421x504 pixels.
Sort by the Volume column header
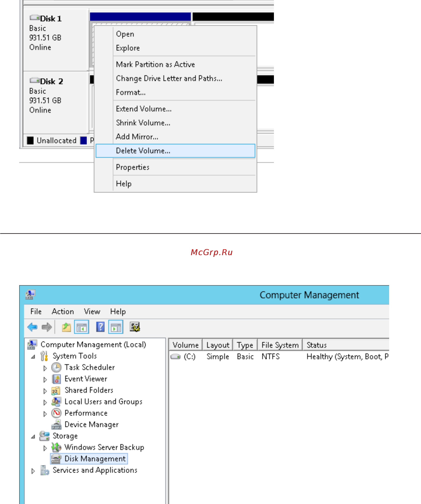tap(186, 345)
